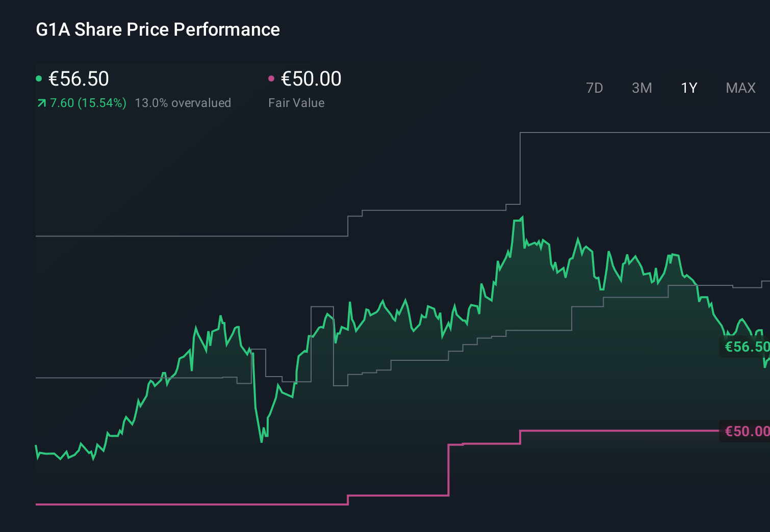This screenshot has width=770, height=532.
Task: Switch to the 3M time range
Action: tap(641, 88)
